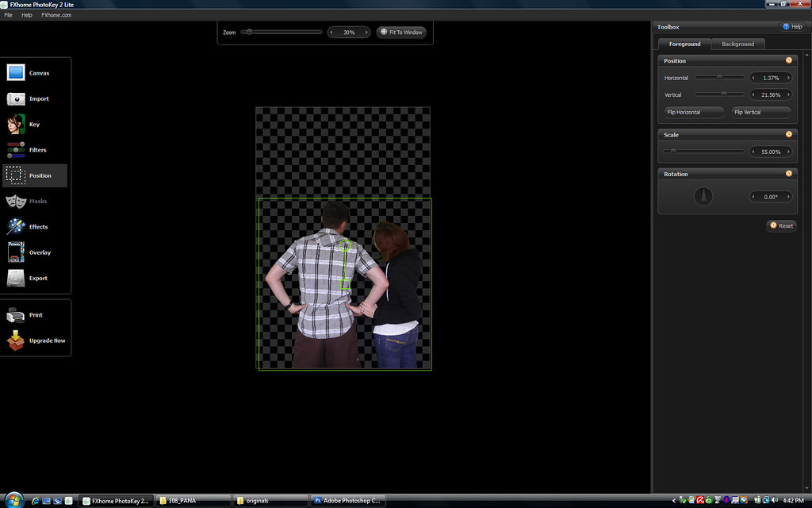Toggle the Position section power button
Image resolution: width=812 pixels, height=508 pixels.
tap(790, 60)
